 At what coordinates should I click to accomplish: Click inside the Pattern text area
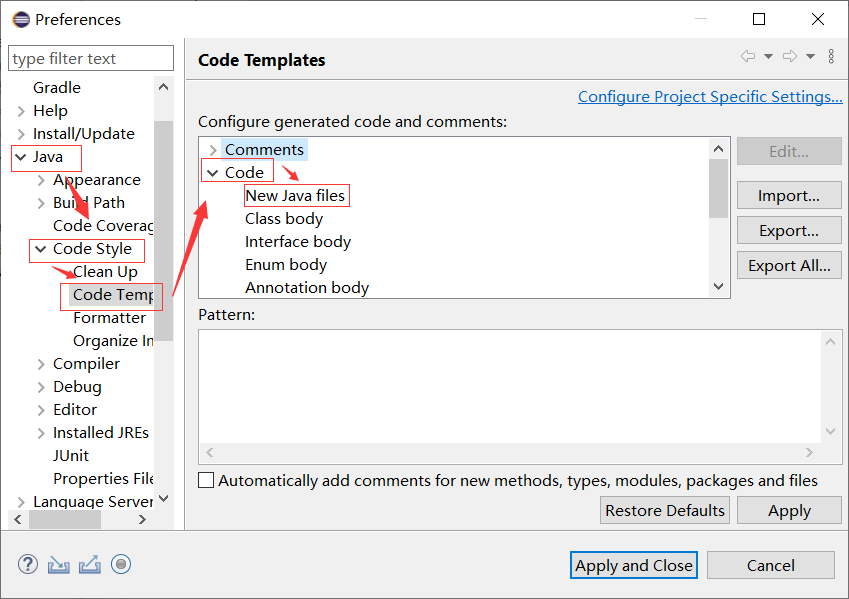[510, 387]
